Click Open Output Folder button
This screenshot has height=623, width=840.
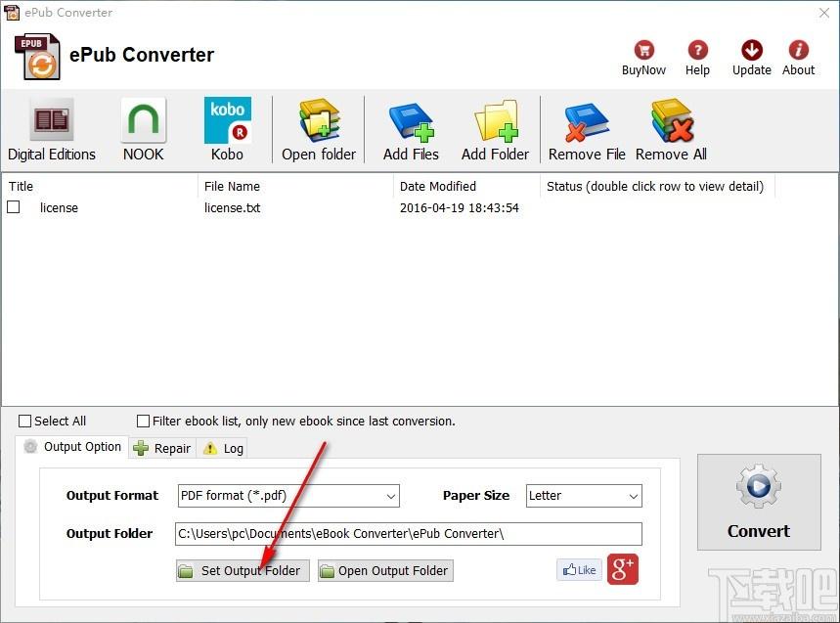385,570
